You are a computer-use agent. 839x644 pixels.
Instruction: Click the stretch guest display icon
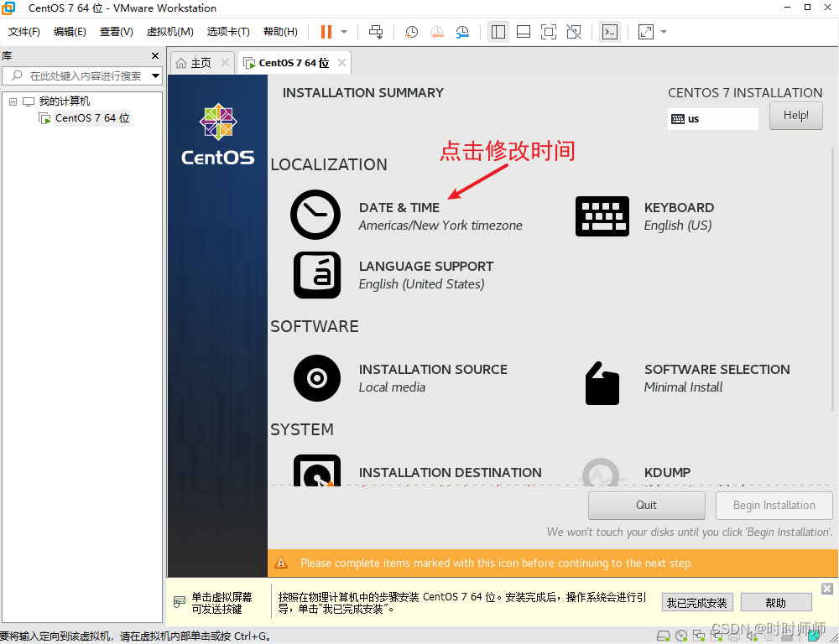646,32
